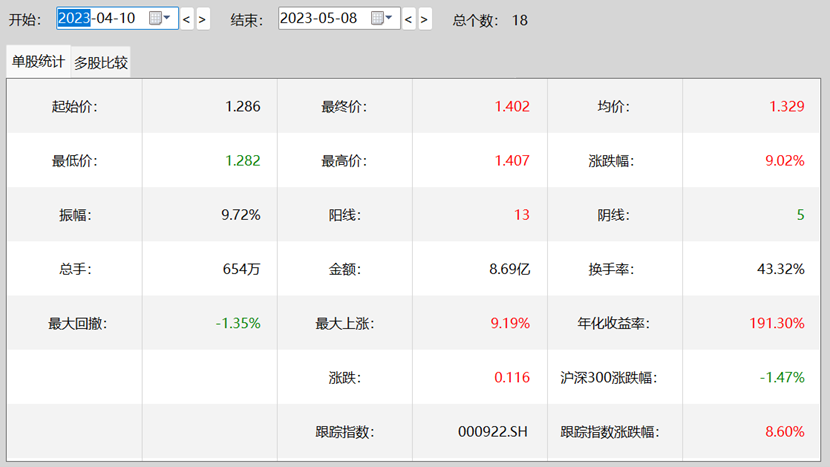Select the 最大回撤 value -1.35%

[238, 323]
